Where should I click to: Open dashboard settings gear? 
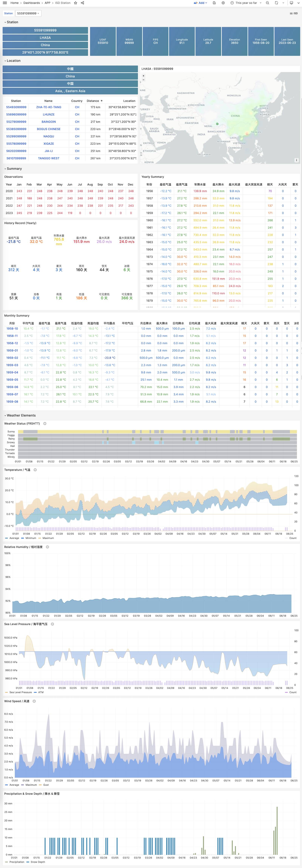[223, 3]
